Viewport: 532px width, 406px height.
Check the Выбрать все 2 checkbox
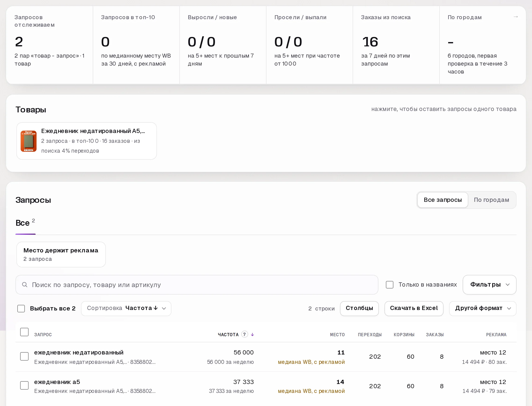tap(21, 308)
